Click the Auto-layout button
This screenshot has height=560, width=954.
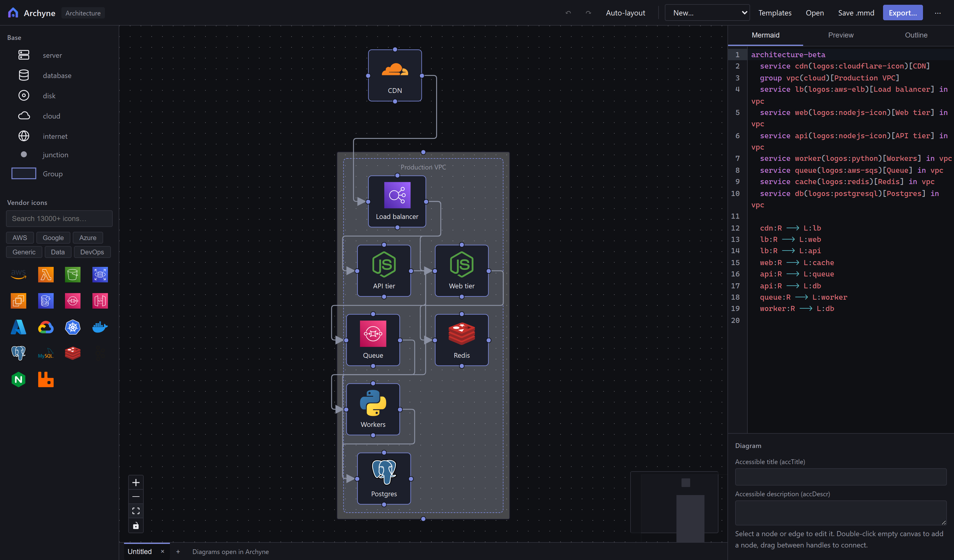pyautogui.click(x=625, y=13)
